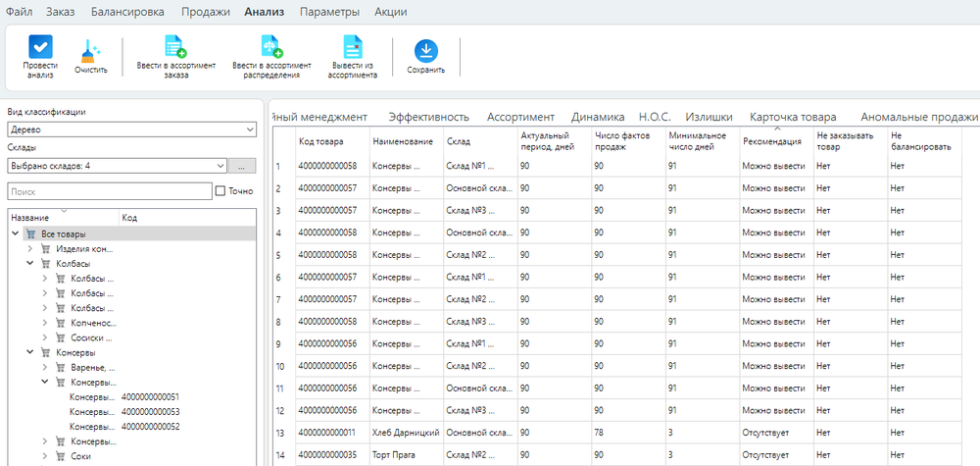Screen dimensions: 980x466
Task: Click into the Поиск search field
Action: coord(110,191)
